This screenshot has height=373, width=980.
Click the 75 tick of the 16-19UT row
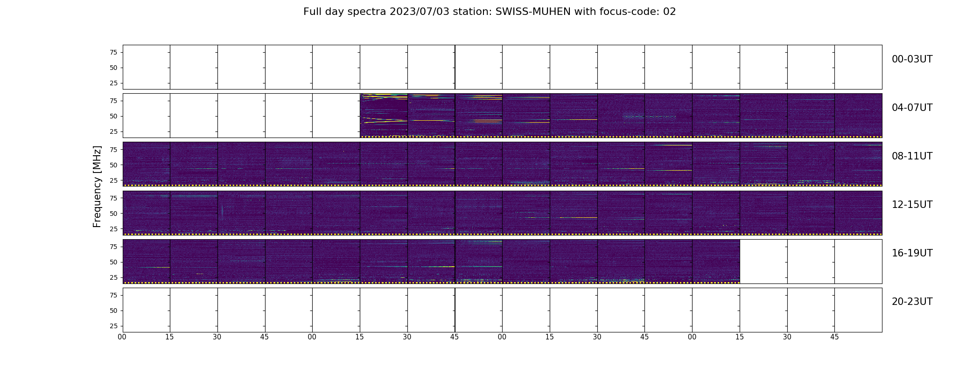(113, 246)
